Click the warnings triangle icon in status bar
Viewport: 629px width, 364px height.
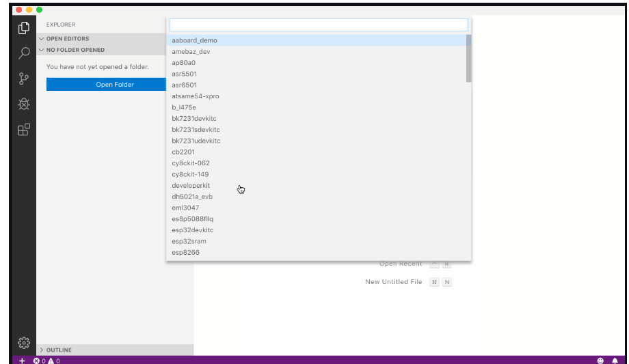point(51,361)
